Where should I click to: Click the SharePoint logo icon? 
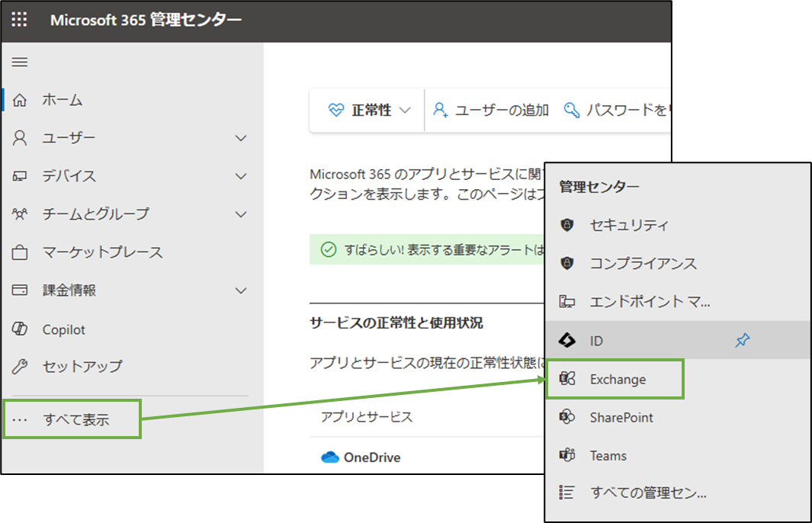pyautogui.click(x=567, y=417)
